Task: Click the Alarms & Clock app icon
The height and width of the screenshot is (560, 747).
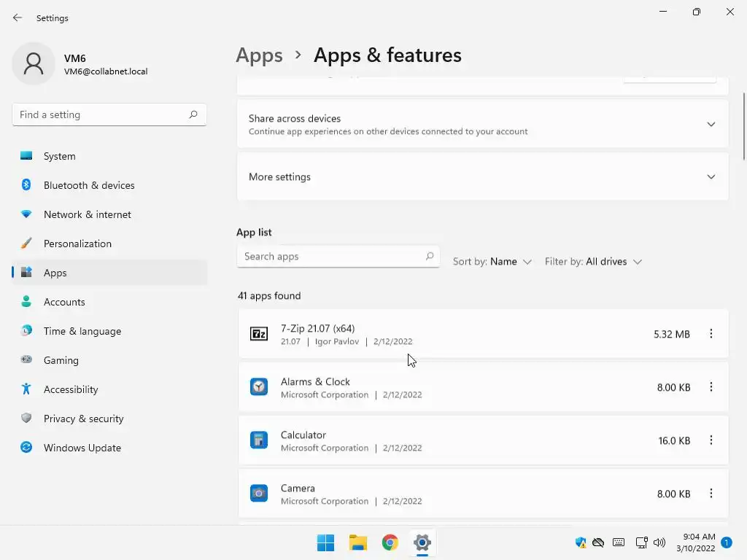Action: point(259,387)
